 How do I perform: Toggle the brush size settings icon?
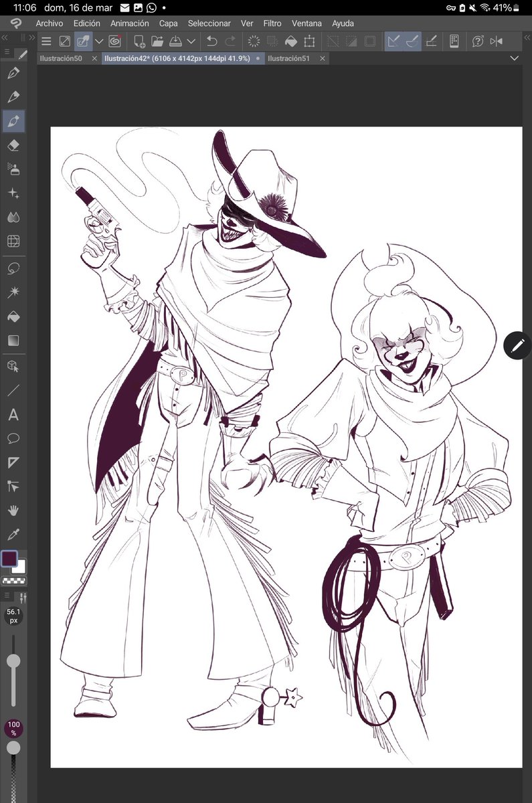pos(22,597)
